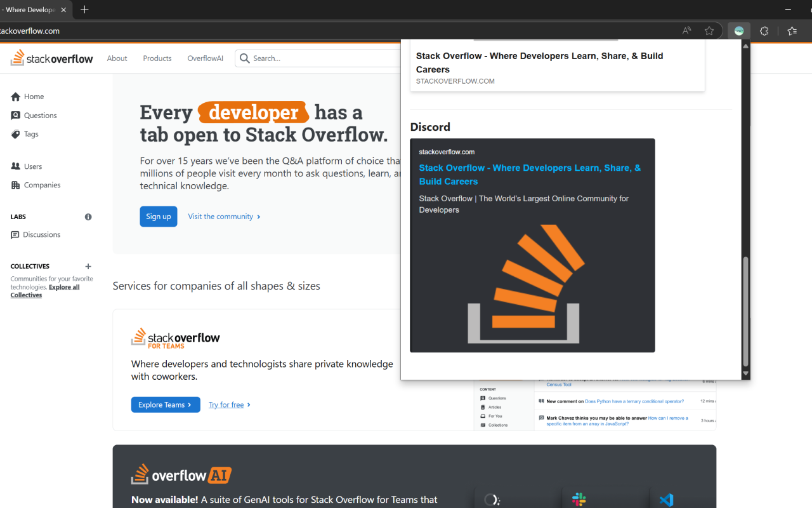Screen dimensions: 812x508
Task: Add this page to favorites star
Action: [x=709, y=30]
